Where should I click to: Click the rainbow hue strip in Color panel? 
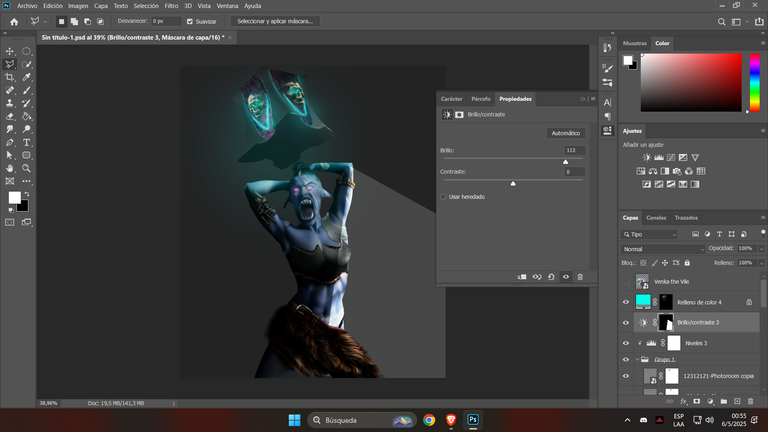(x=755, y=82)
